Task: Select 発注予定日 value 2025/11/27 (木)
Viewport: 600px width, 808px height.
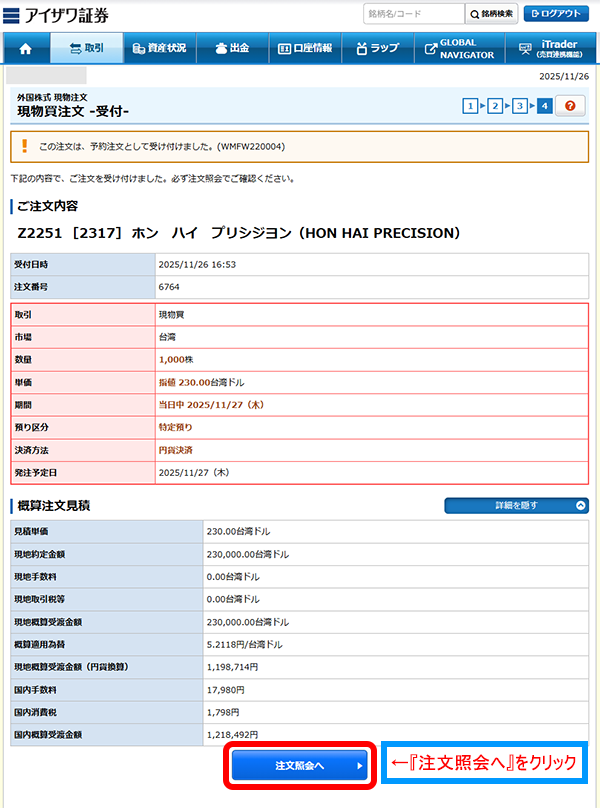Action: tap(194, 473)
